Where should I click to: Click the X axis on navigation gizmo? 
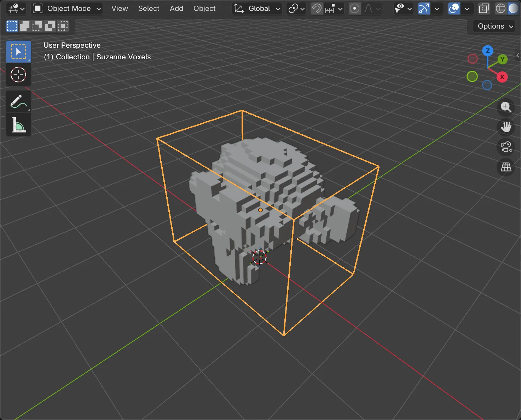click(502, 77)
